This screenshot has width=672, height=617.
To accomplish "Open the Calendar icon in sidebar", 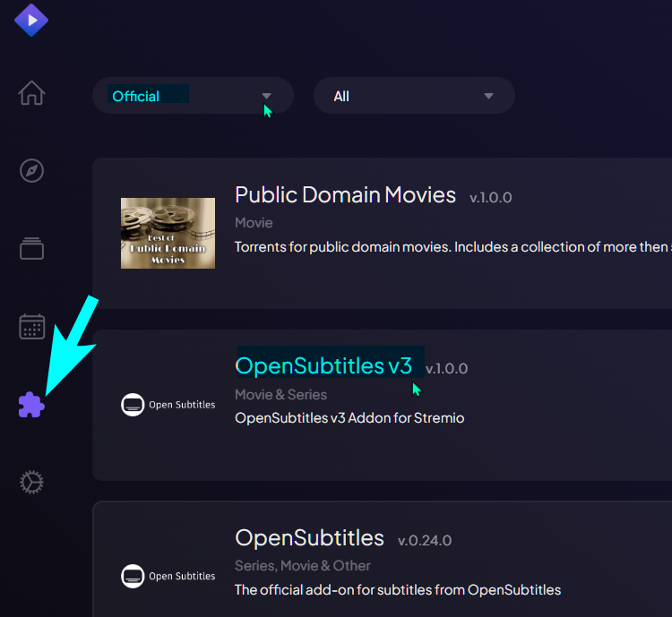I will 32,327.
